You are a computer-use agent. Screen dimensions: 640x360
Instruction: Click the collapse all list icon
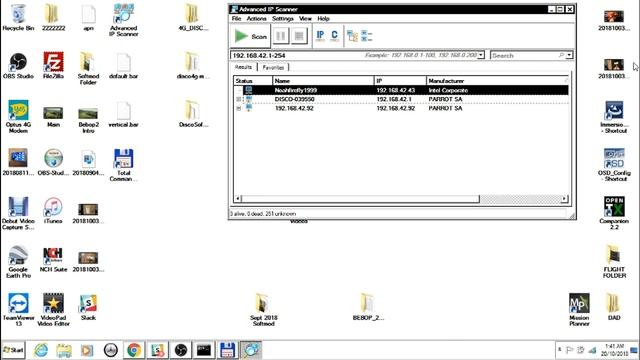pos(367,36)
